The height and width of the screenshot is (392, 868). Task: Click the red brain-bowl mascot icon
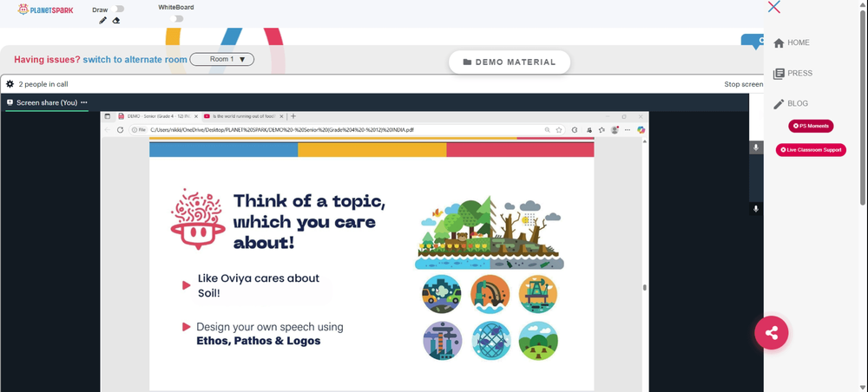198,219
